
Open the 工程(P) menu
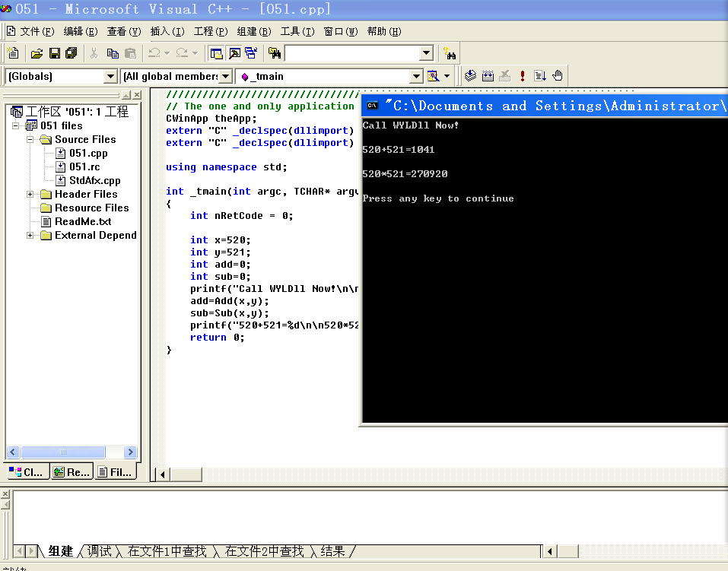tap(211, 32)
